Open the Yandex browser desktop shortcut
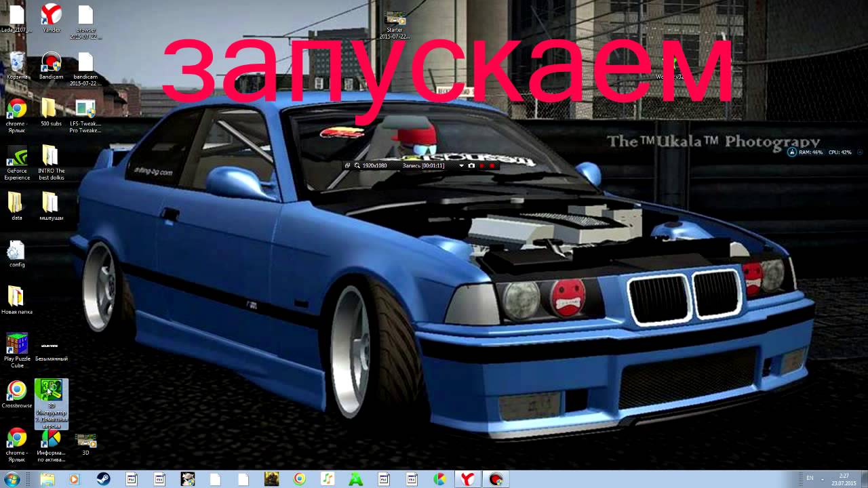Image resolution: width=868 pixels, height=488 pixels. tap(52, 18)
